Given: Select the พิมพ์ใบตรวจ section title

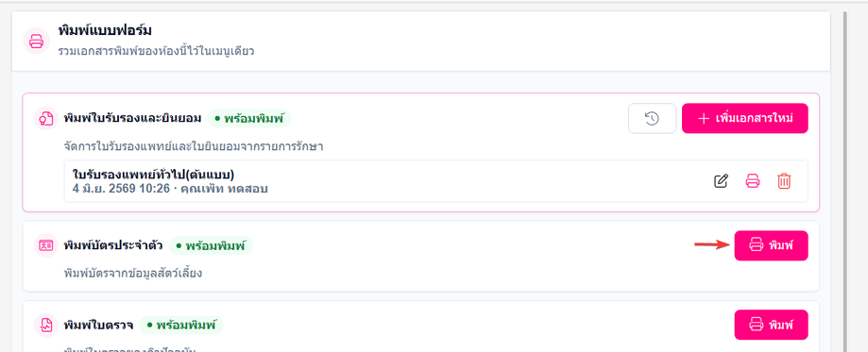Looking at the screenshot, I should 98,325.
